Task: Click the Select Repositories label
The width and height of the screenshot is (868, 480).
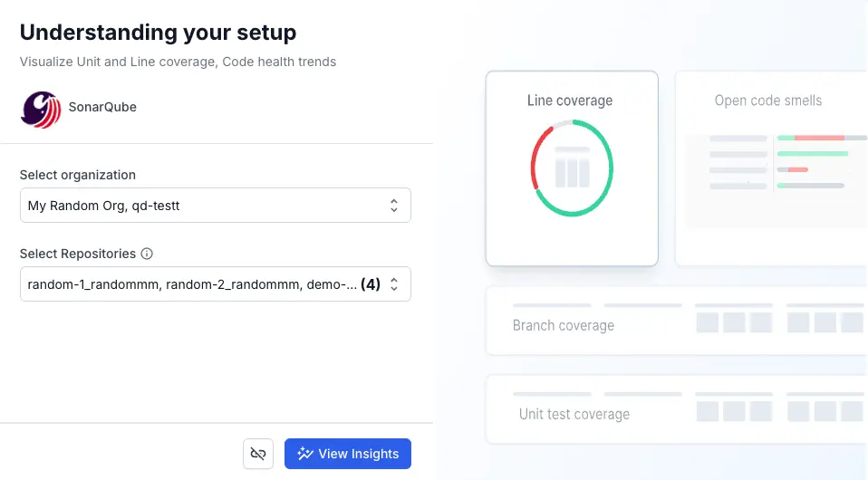Action: pyautogui.click(x=78, y=254)
